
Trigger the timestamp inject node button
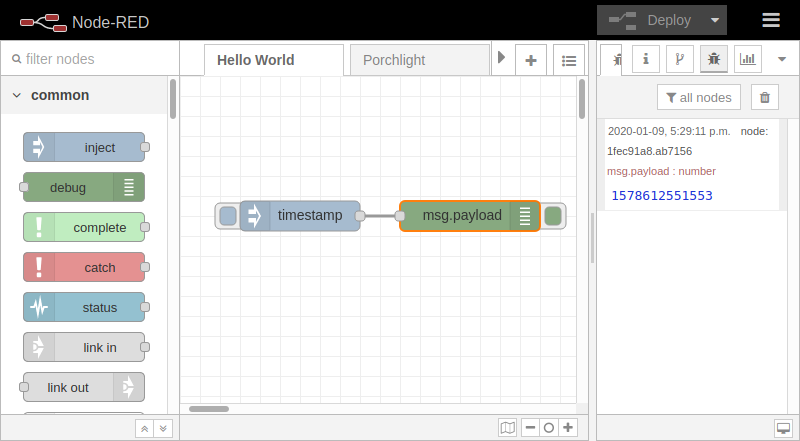[x=228, y=215]
